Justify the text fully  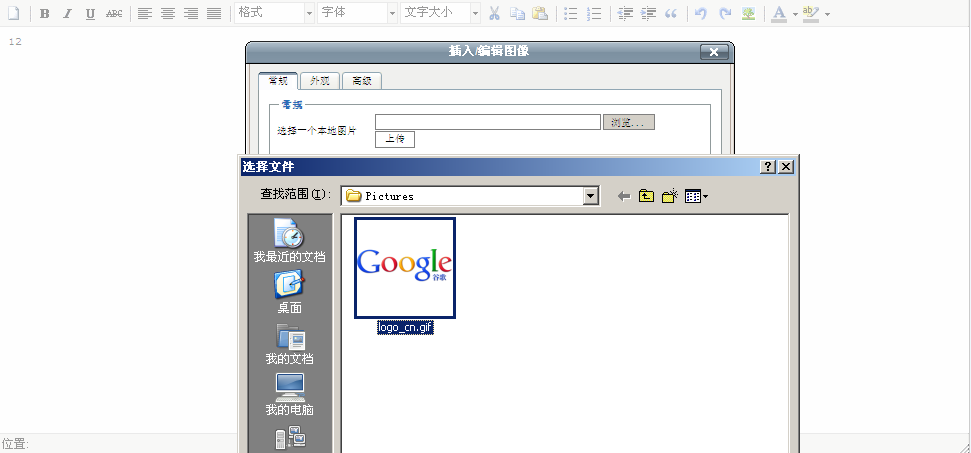[214, 13]
